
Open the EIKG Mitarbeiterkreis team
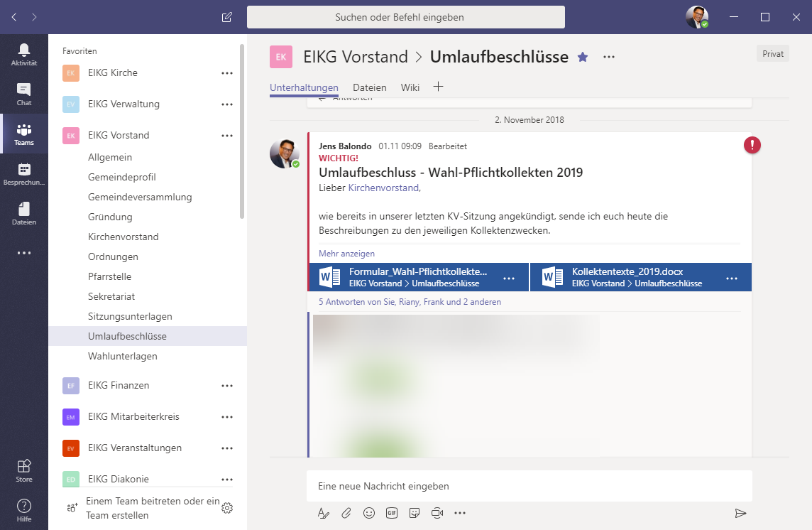click(x=133, y=416)
